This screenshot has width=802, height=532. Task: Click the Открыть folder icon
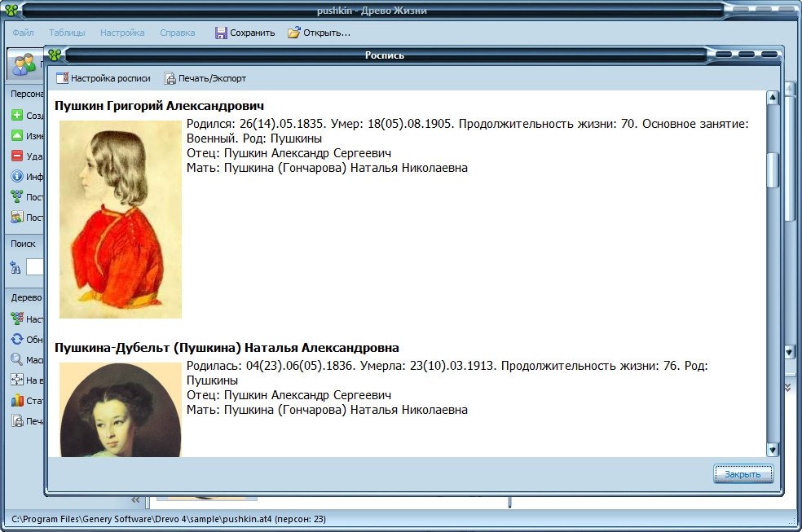[x=293, y=33]
